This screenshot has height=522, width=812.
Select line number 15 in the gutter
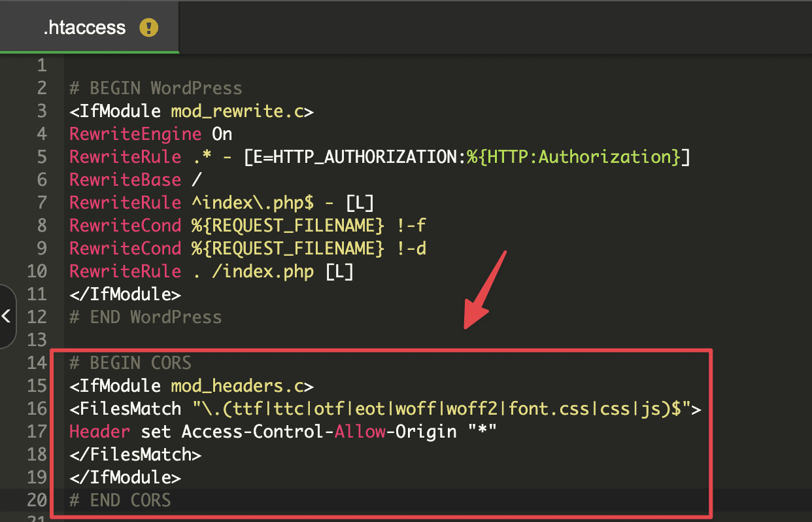37,386
